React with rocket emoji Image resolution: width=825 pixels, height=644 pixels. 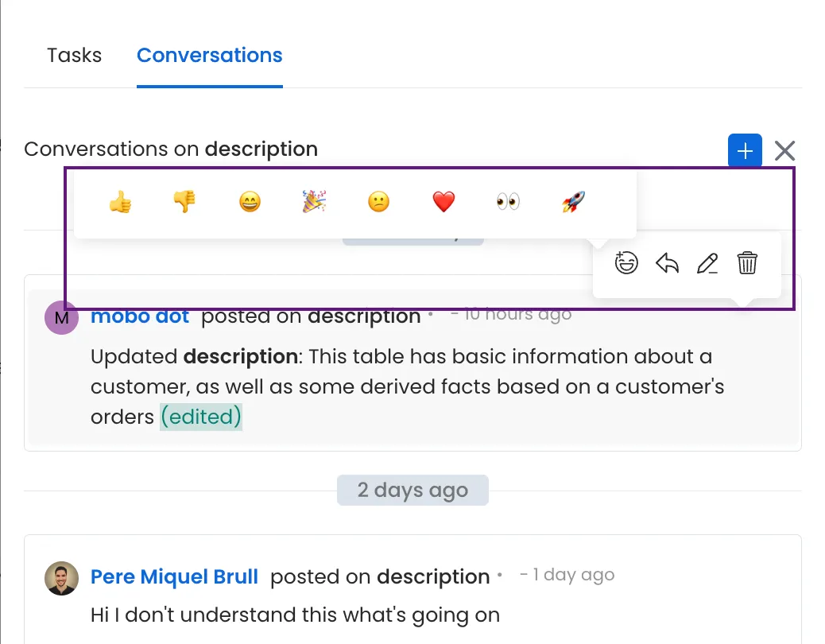click(x=573, y=203)
